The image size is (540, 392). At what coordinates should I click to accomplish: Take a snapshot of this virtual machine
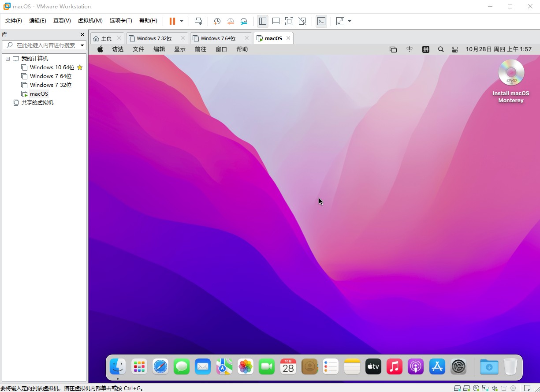click(216, 21)
